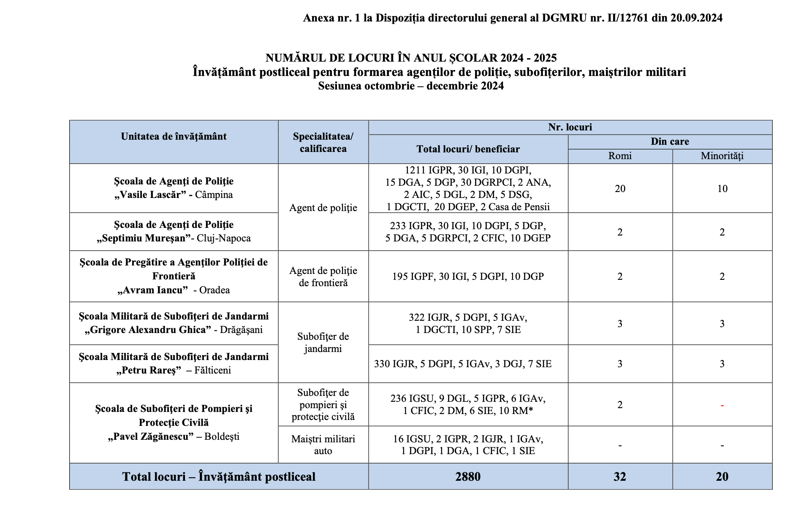Click the '195 IGPF, 30 IGI' places cell
812x528 pixels.
tap(468, 276)
